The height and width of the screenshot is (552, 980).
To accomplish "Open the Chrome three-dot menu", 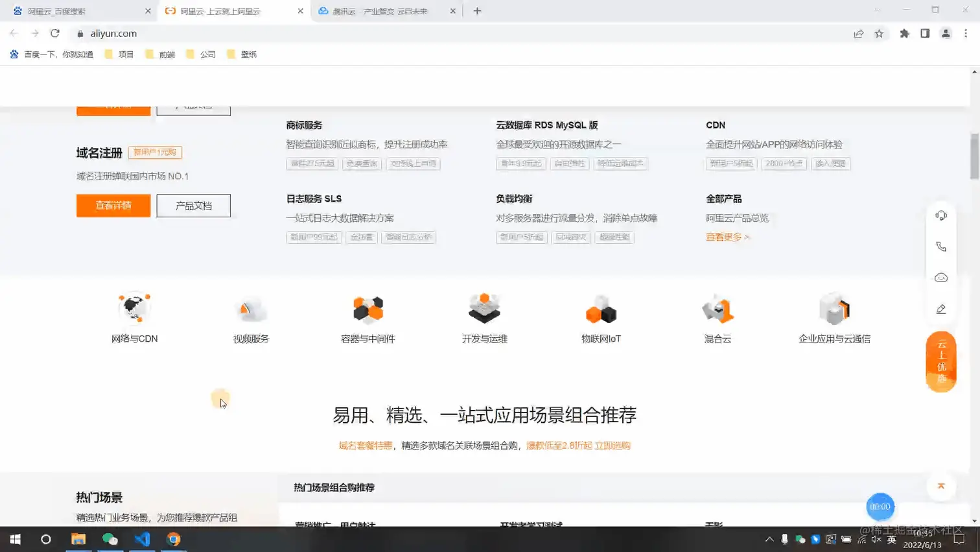I will tap(966, 33).
